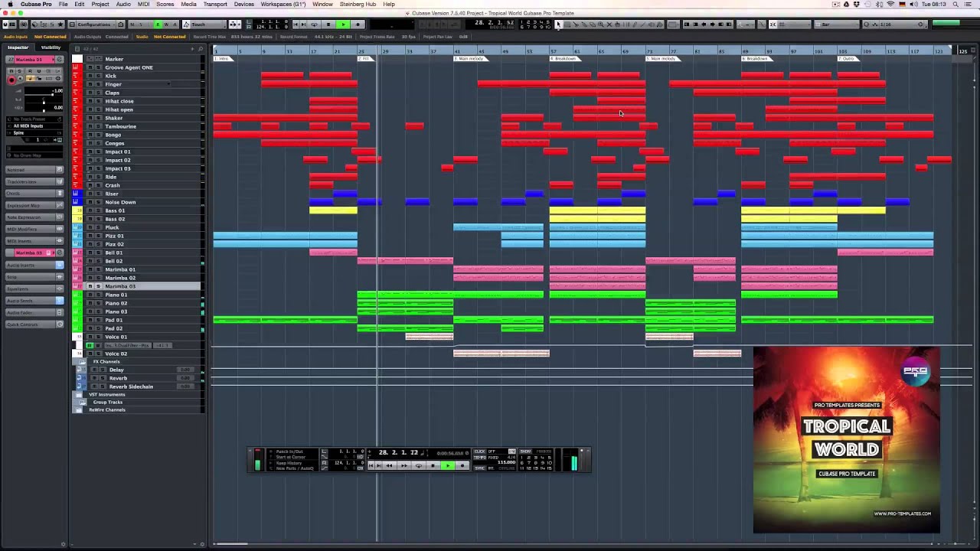
Task: Select the Range Selection tool
Action: tap(567, 24)
